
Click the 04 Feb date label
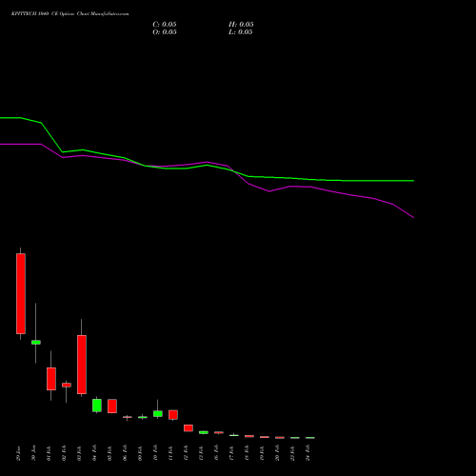point(95,453)
